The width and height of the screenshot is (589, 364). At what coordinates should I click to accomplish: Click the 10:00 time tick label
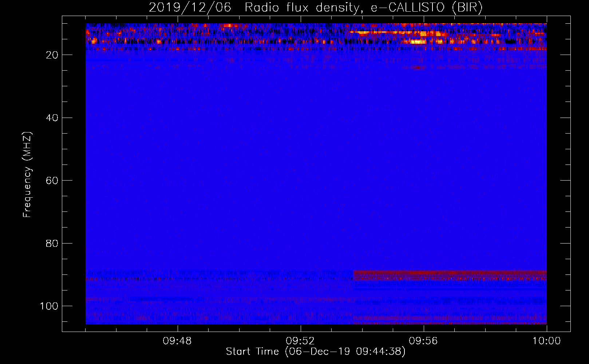tap(546, 341)
